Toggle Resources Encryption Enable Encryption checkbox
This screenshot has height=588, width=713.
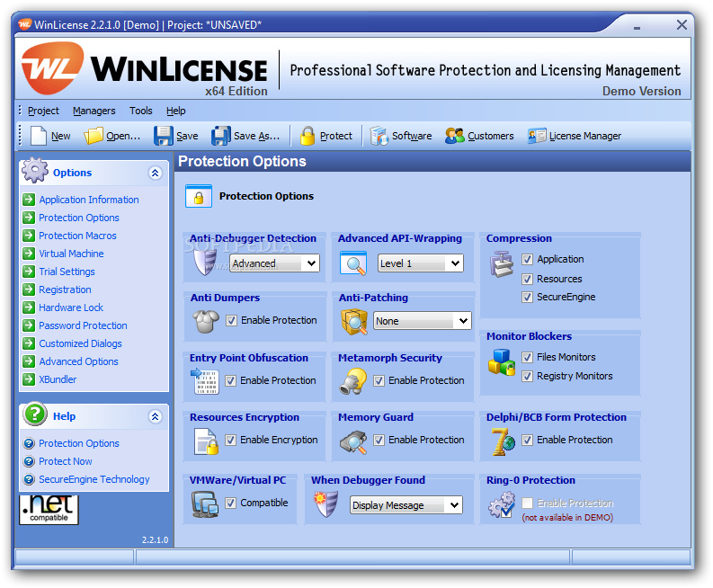pyautogui.click(x=230, y=441)
